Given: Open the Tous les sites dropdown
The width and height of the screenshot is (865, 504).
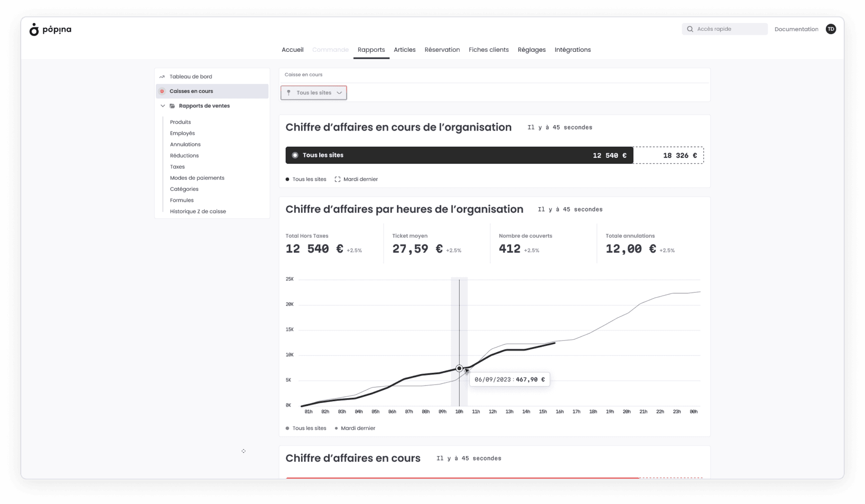Looking at the screenshot, I should [314, 93].
